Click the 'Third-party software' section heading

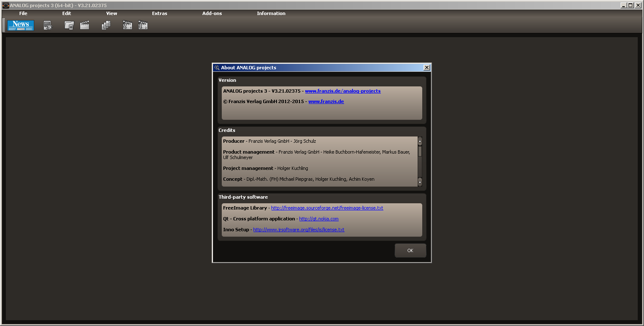click(243, 197)
